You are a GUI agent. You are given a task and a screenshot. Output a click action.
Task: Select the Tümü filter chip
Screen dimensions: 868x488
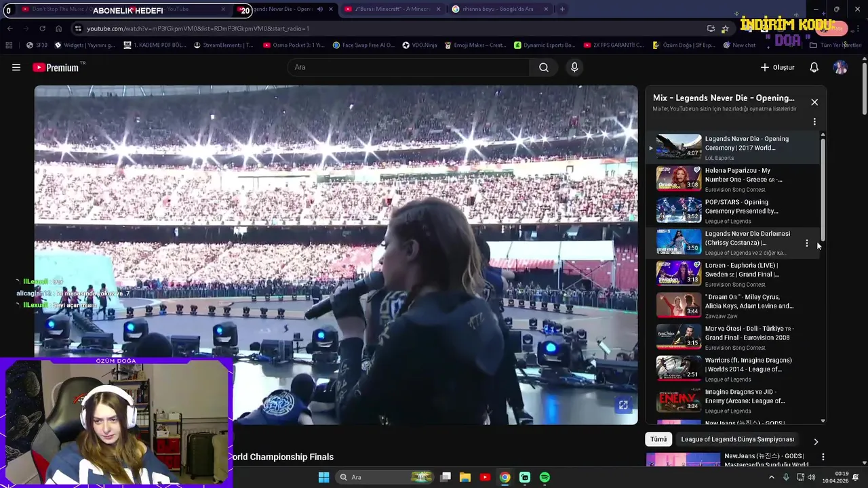(x=658, y=439)
